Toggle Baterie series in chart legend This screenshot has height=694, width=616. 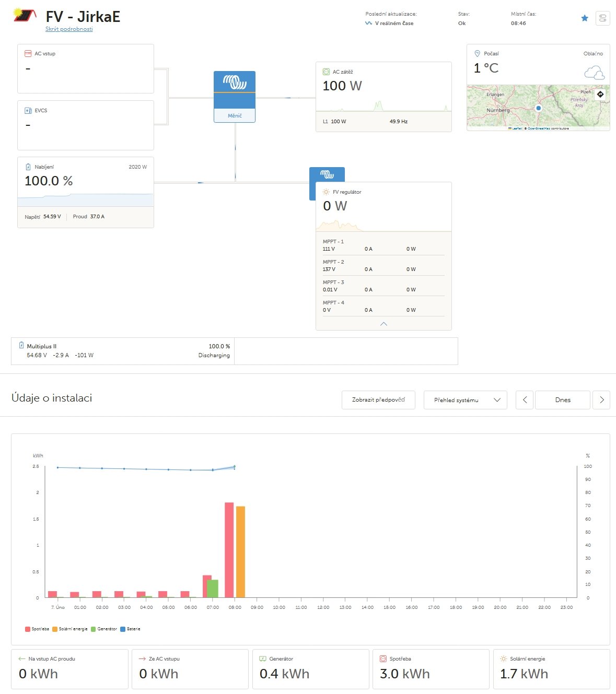click(131, 629)
